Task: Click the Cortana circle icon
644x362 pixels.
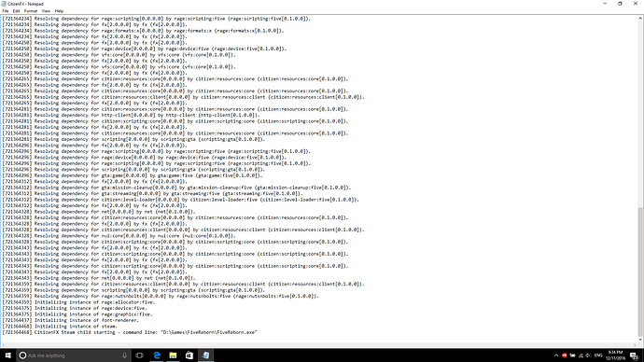Action: (x=23, y=355)
